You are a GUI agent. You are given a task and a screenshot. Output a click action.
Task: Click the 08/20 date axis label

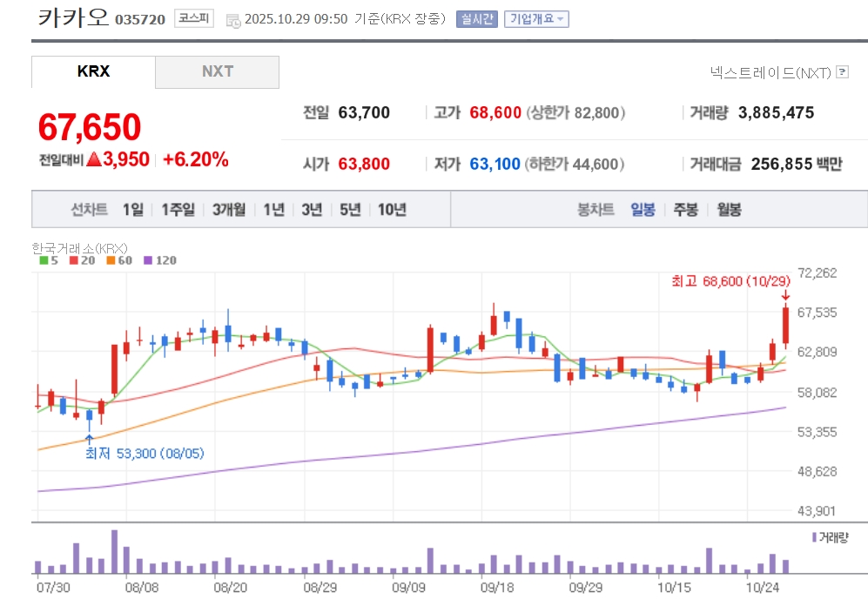click(231, 588)
